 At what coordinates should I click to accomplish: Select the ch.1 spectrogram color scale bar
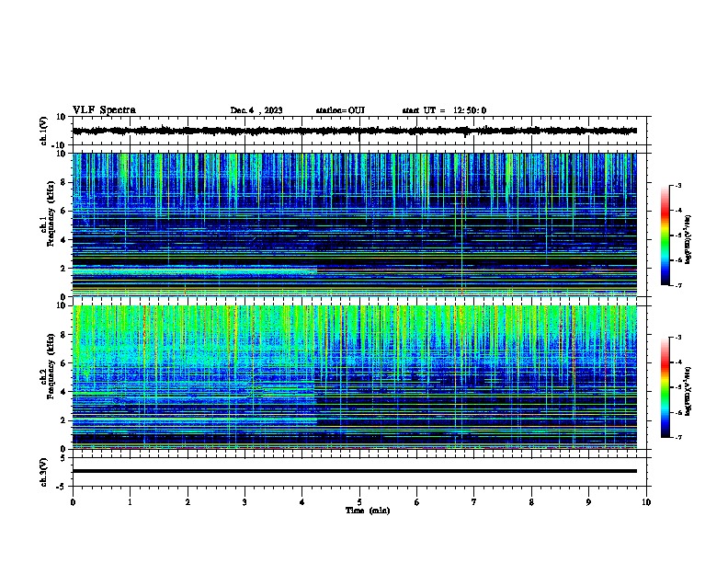point(665,236)
